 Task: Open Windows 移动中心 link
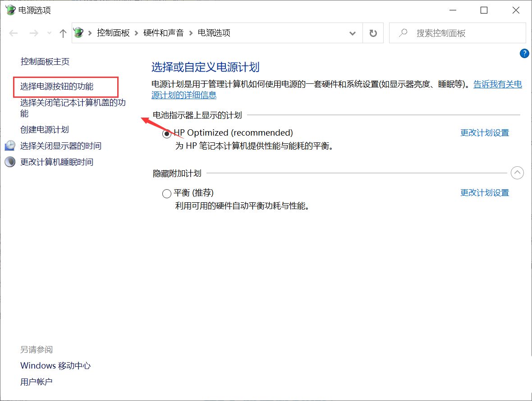pyautogui.click(x=55, y=365)
